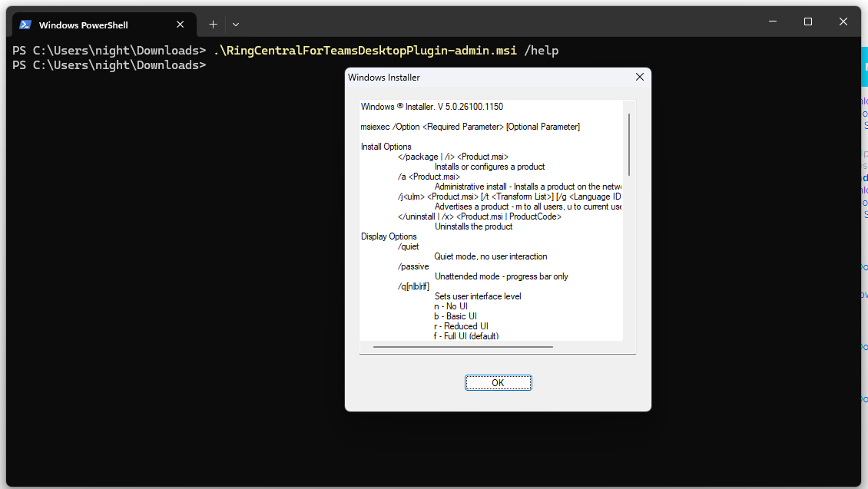Click 'r - Reduced UI' line

point(461,326)
